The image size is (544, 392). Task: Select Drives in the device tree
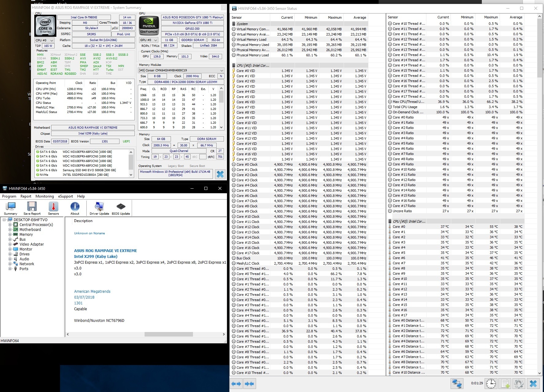[25, 254]
